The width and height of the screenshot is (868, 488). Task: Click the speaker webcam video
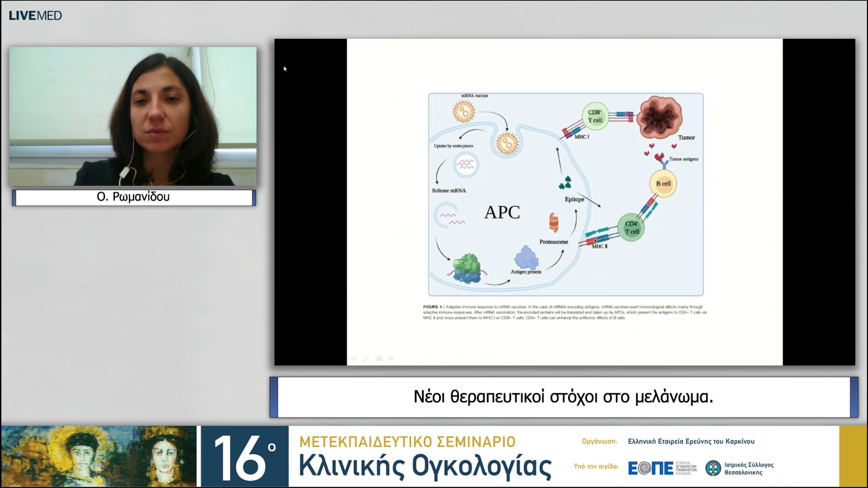(x=133, y=116)
